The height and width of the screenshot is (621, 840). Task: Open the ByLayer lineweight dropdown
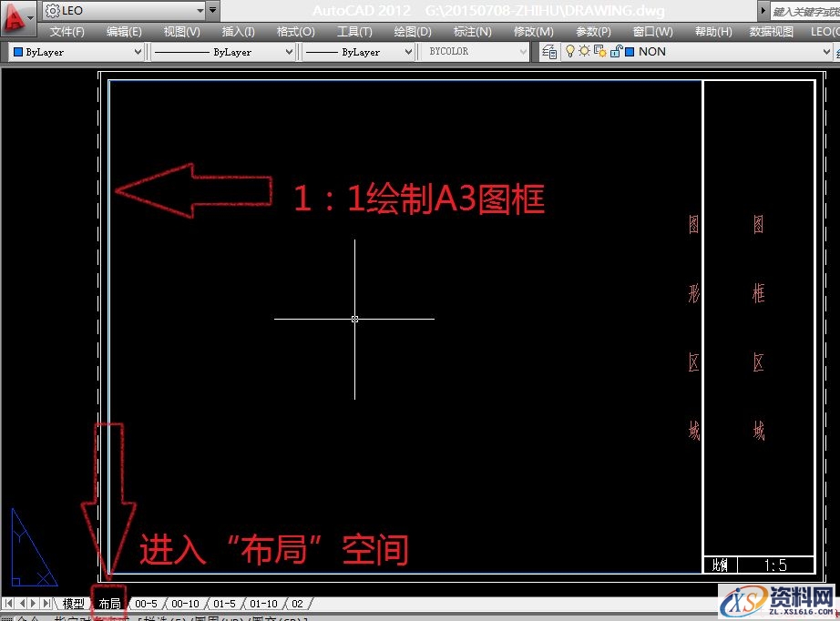click(x=408, y=52)
